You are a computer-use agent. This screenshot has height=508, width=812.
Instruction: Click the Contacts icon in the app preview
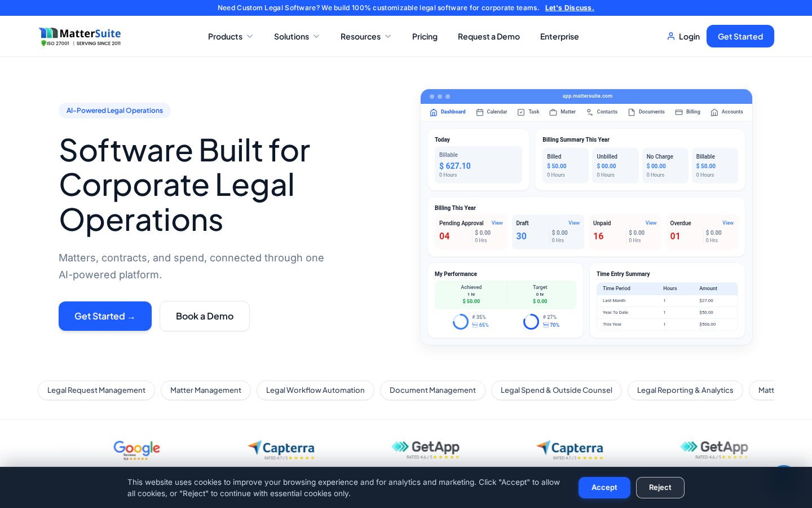tap(589, 112)
